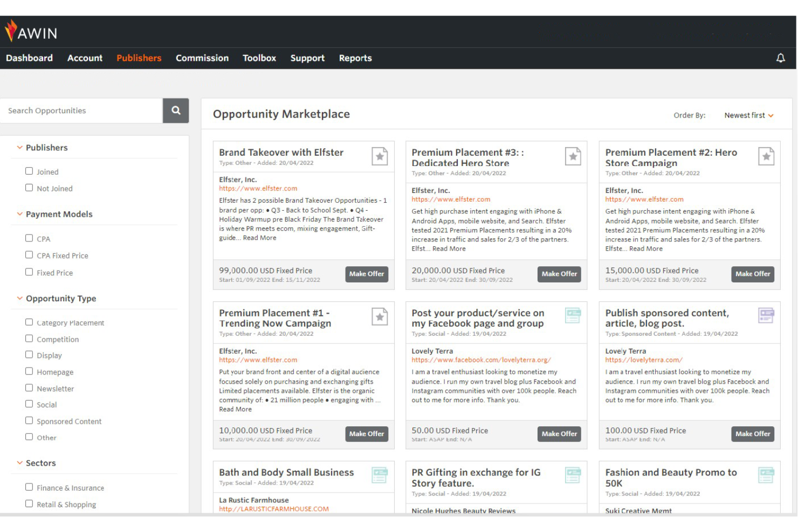
Task: Open the Support menu
Action: pyautogui.click(x=307, y=58)
